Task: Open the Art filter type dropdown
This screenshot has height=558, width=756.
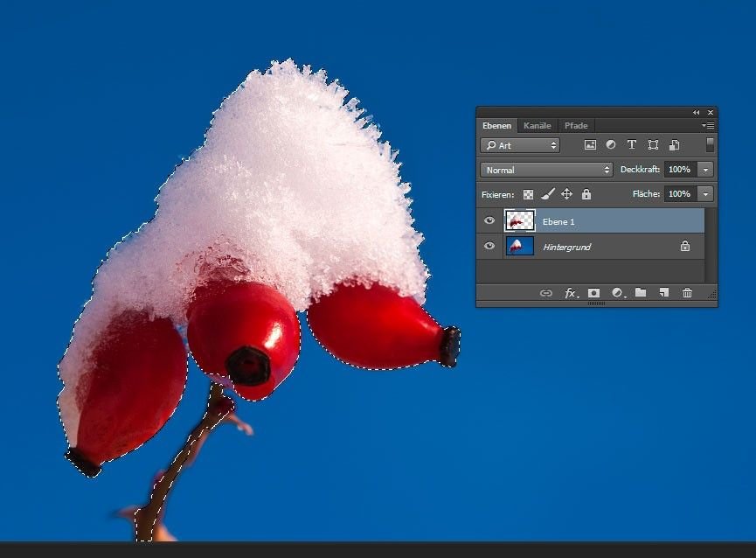Action: (520, 145)
